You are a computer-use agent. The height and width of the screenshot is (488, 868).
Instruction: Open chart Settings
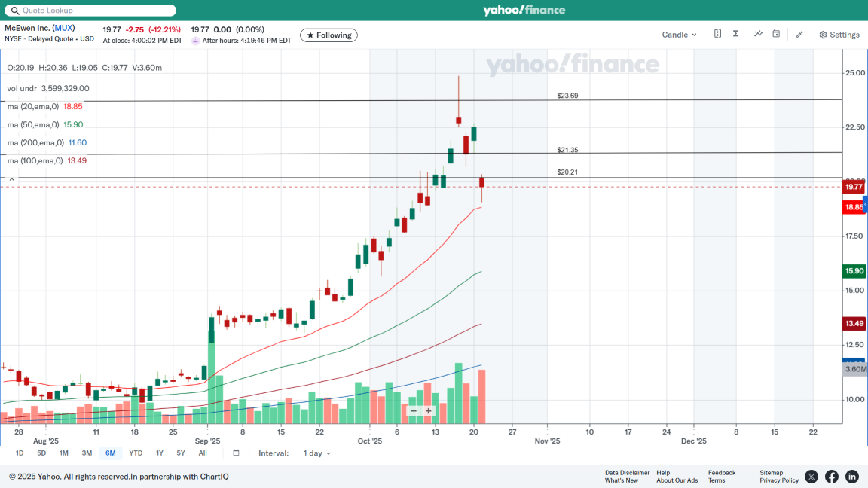click(x=839, y=35)
